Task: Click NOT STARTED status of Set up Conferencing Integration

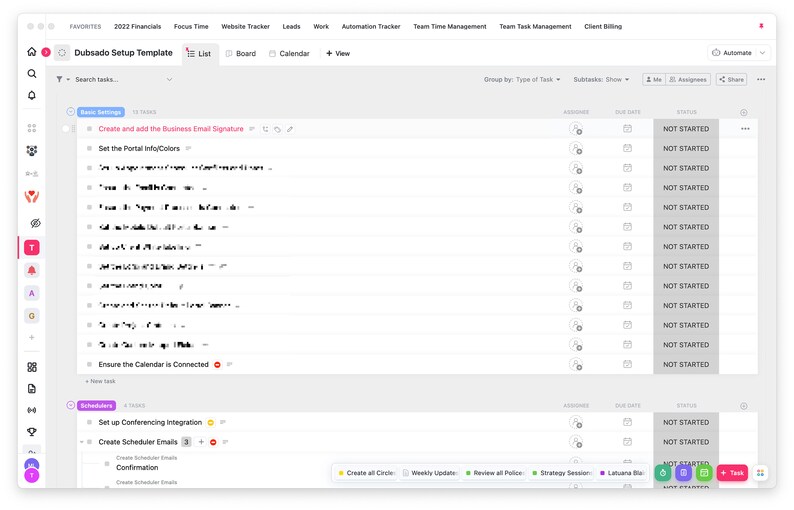Action: 686,422
